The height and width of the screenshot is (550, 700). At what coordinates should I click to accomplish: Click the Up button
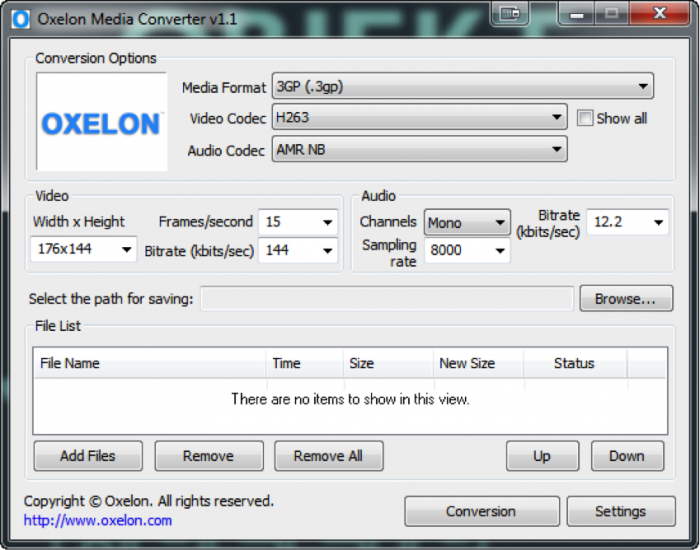pyautogui.click(x=542, y=456)
